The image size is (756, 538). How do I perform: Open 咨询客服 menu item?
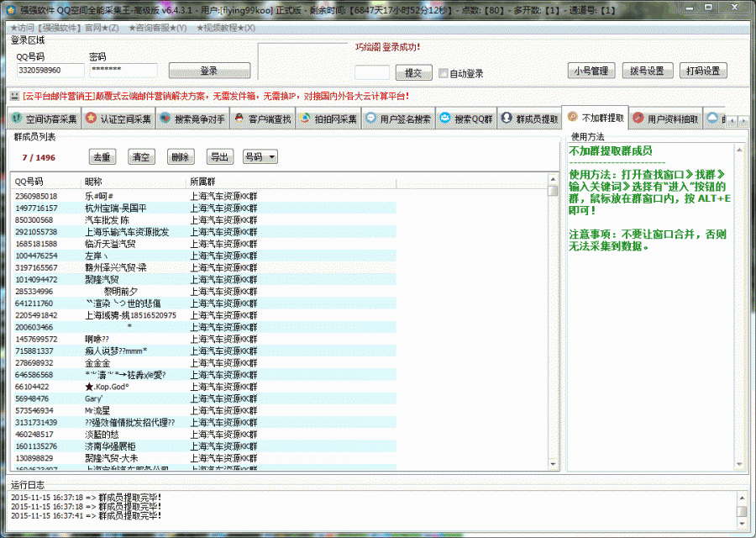(x=158, y=28)
